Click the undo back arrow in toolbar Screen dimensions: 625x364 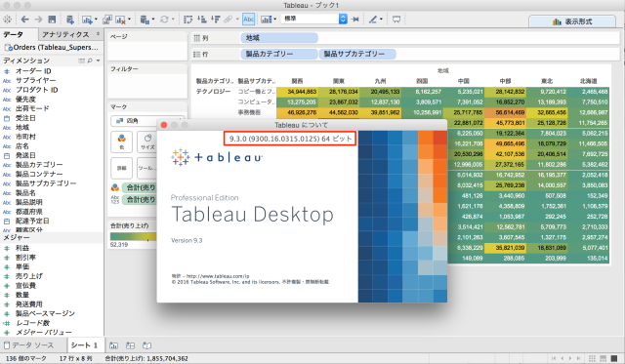(x=25, y=20)
